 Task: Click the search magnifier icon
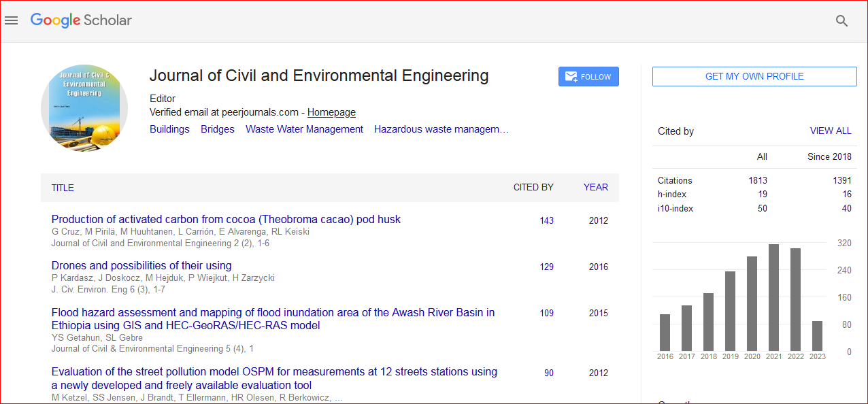[841, 21]
